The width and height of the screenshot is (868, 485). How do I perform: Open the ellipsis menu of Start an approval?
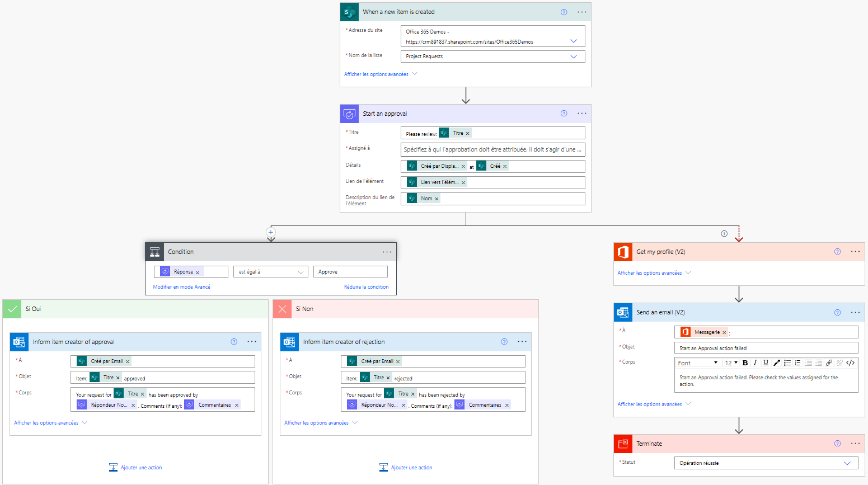click(582, 114)
